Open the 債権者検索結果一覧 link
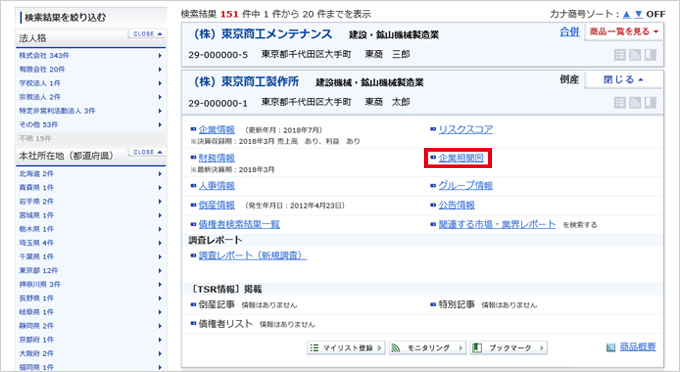680x372 pixels. point(239,224)
